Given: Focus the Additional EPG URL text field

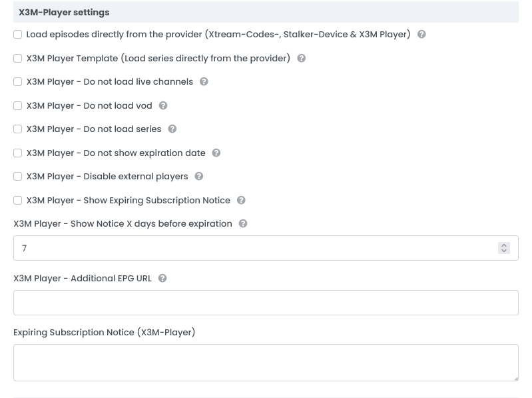Looking at the screenshot, I should (x=266, y=303).
